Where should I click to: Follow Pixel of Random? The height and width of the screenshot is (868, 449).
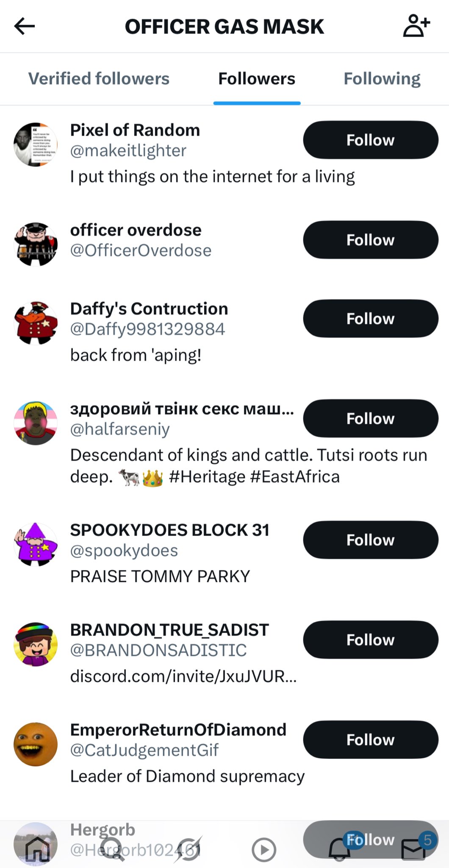pyautogui.click(x=371, y=140)
